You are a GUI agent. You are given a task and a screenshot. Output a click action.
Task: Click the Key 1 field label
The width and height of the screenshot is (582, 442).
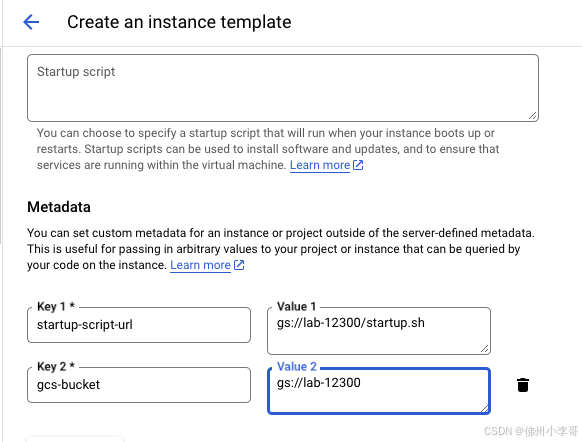coord(56,306)
